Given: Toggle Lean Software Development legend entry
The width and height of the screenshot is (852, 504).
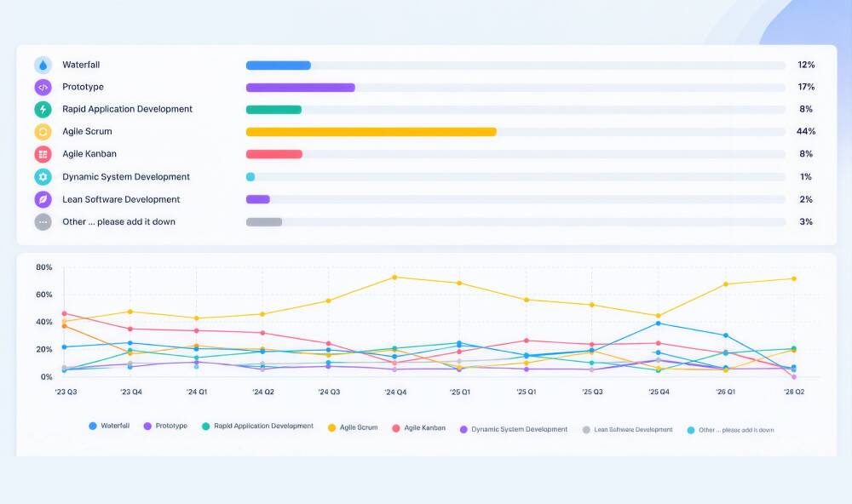Looking at the screenshot, I should [x=628, y=430].
